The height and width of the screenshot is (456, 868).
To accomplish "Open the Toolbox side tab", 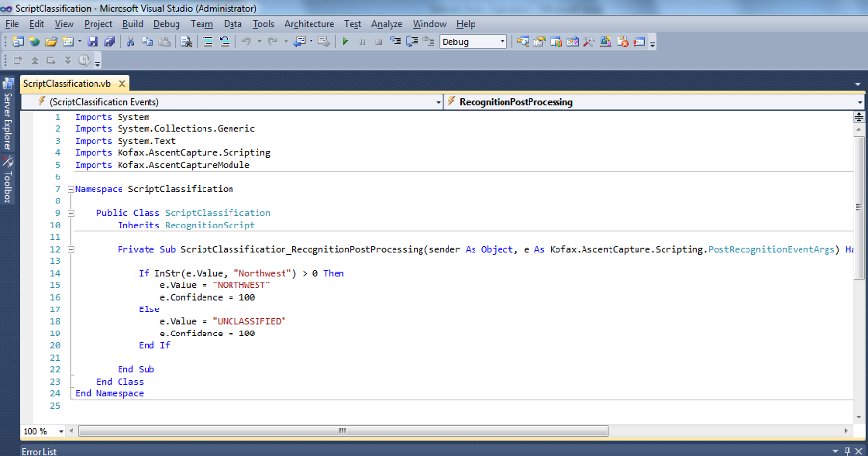I will (x=7, y=179).
